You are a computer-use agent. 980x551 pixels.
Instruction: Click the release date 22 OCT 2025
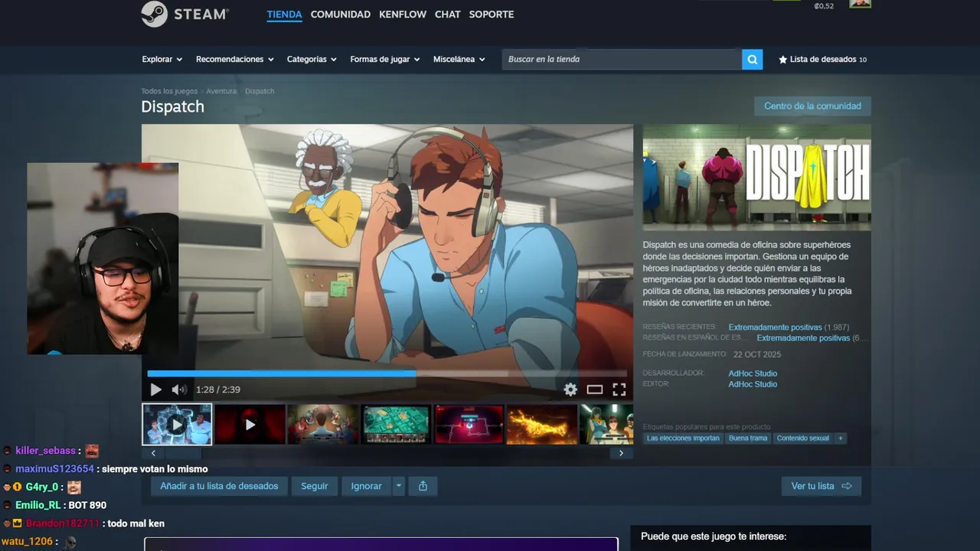point(757,354)
